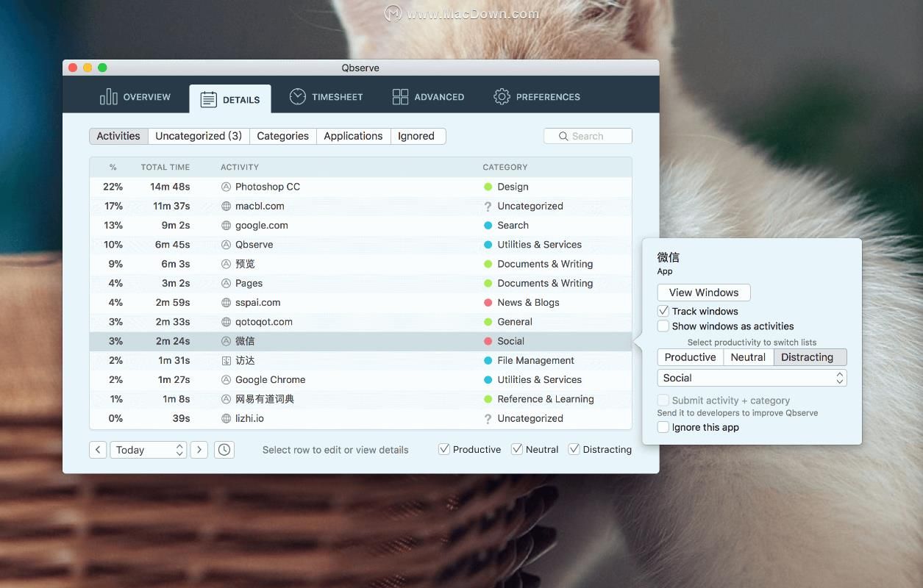The height and width of the screenshot is (588, 923).
Task: Click the blue dot beside Search category
Action: pyautogui.click(x=488, y=226)
